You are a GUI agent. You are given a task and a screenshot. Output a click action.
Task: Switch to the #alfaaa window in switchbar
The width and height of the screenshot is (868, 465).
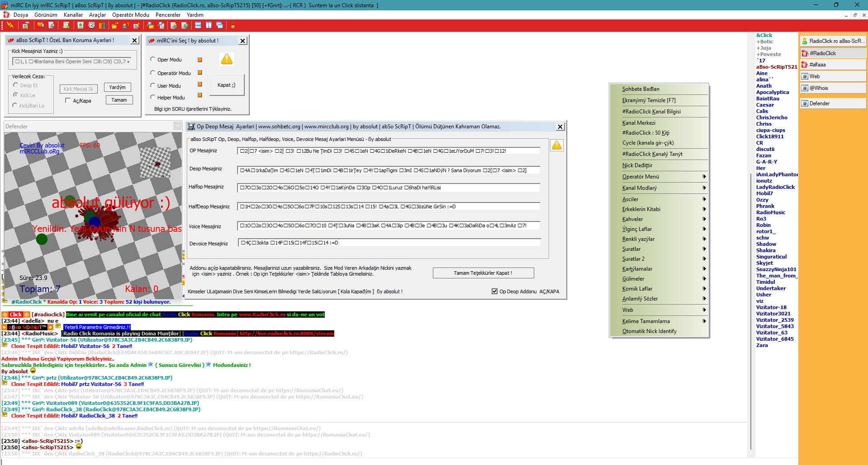pyautogui.click(x=833, y=65)
